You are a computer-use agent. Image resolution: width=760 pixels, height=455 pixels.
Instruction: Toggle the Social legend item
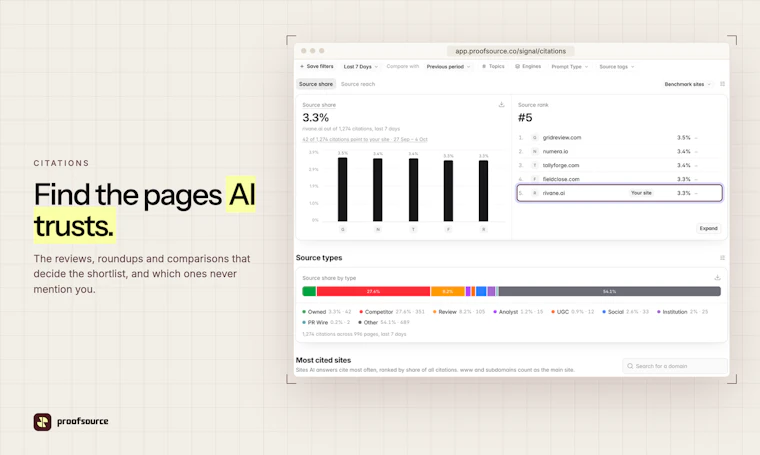point(625,312)
